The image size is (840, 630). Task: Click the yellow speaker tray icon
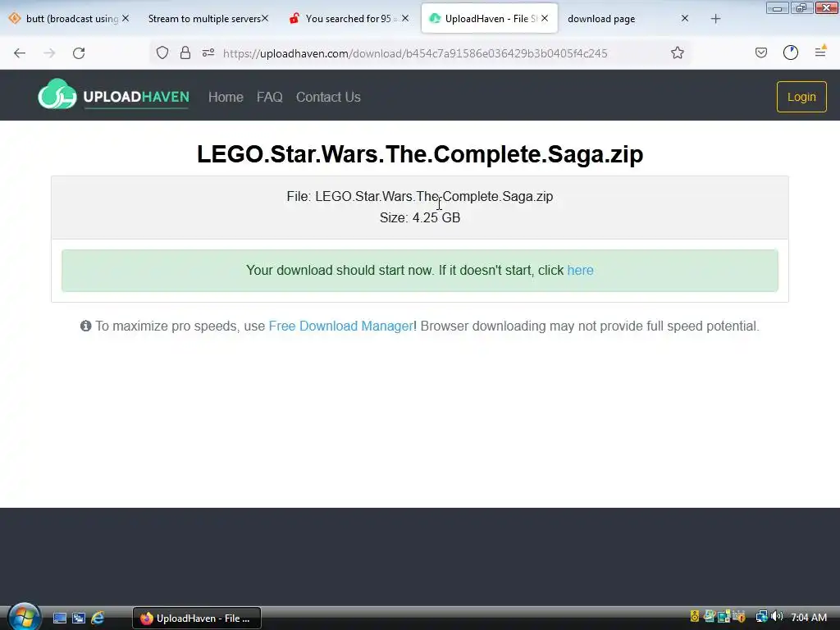(695, 617)
